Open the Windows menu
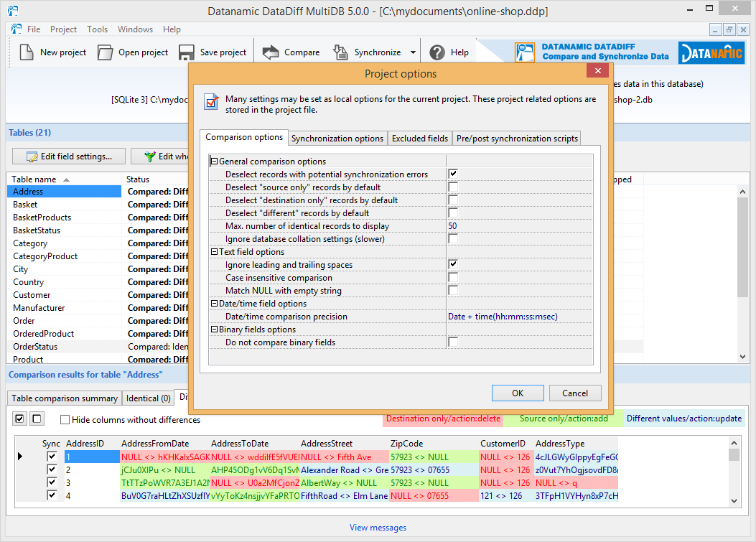Screen dimensions: 756x542 (135, 29)
